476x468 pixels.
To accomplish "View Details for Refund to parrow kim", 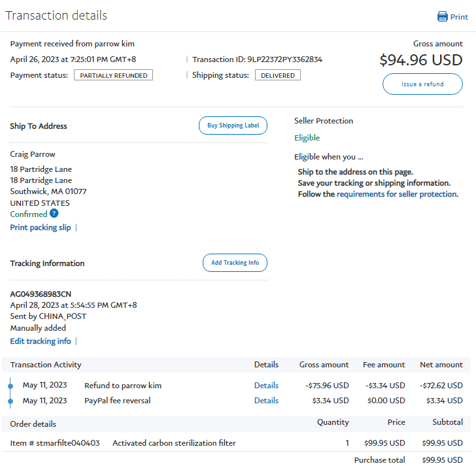I will pos(266,386).
